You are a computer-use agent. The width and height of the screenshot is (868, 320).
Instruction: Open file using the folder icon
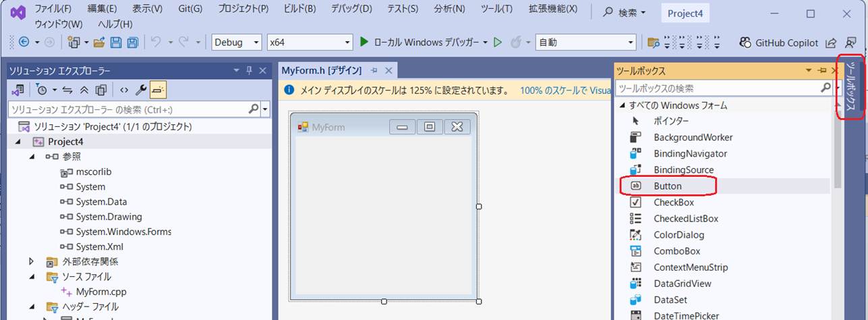(x=99, y=42)
